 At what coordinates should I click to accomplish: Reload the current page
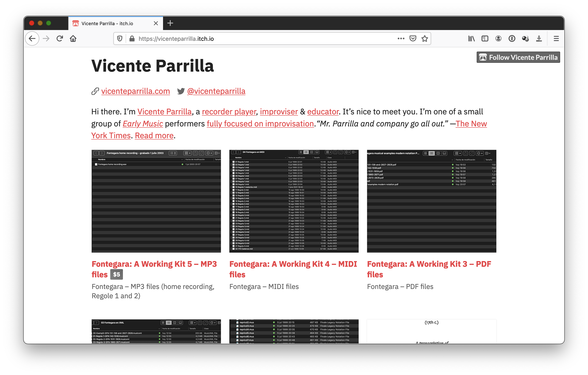(x=60, y=39)
